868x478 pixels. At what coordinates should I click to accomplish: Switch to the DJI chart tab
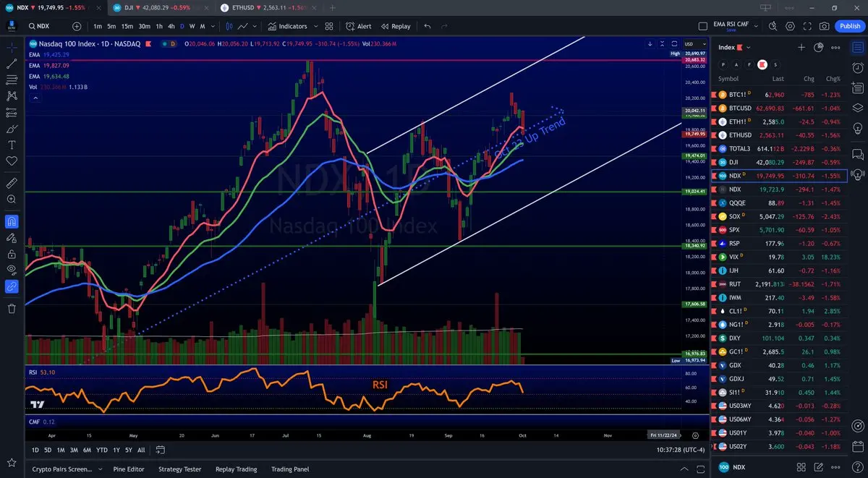(163, 7)
